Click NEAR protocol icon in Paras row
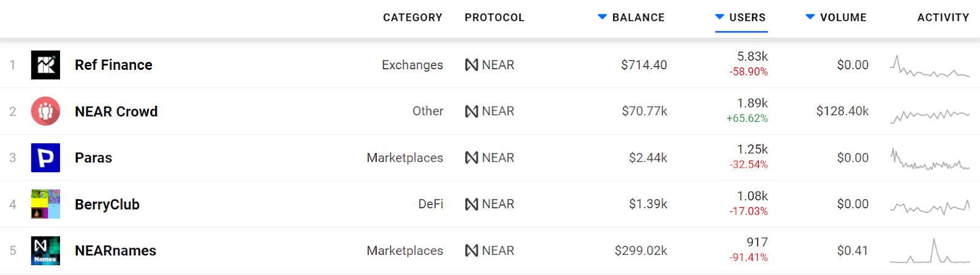Screen dimensions: 980x275 [472, 158]
